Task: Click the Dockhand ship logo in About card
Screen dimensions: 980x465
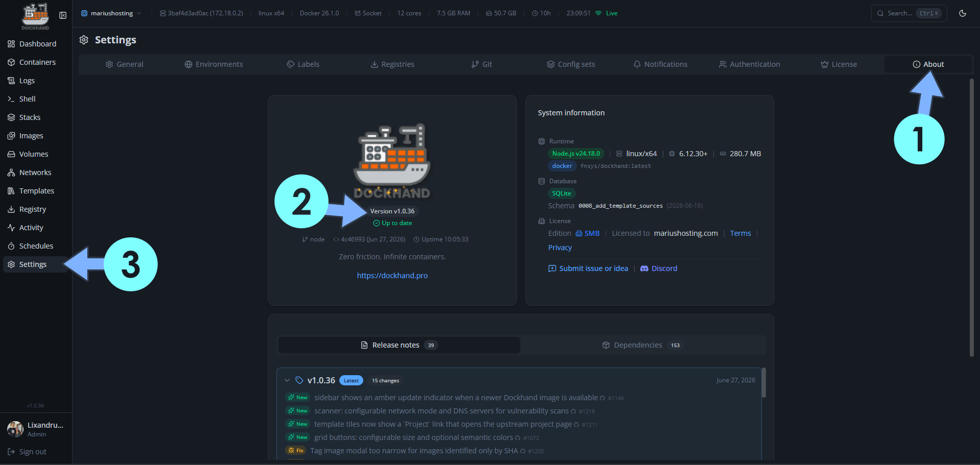Action: coord(392,161)
